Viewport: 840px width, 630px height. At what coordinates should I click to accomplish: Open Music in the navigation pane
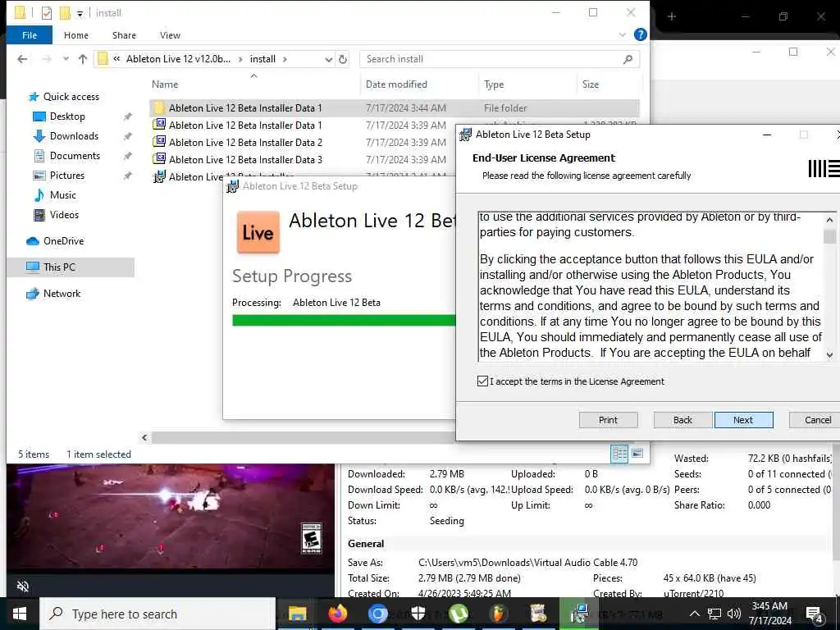[62, 195]
